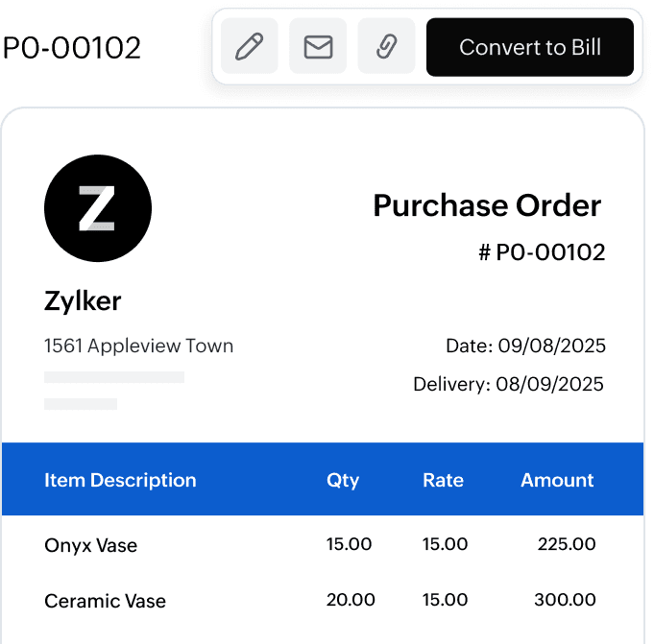Click the pencil edit icon
This screenshot has height=644, width=654.
click(x=250, y=46)
